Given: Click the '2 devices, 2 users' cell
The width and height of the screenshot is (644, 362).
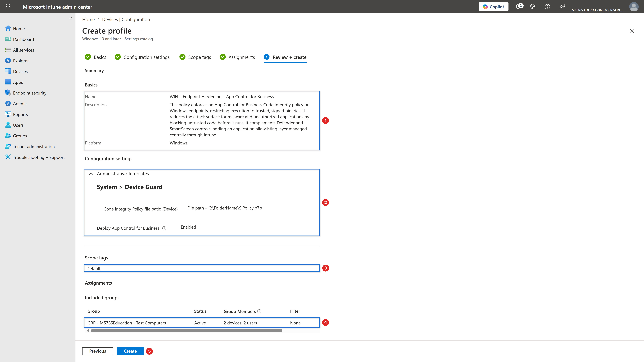Looking at the screenshot, I should pyautogui.click(x=240, y=323).
